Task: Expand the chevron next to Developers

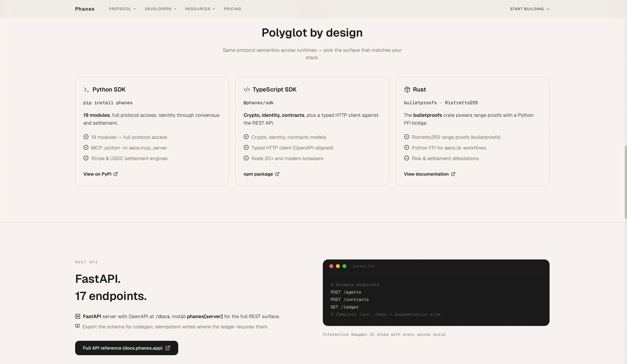Action: (x=175, y=9)
